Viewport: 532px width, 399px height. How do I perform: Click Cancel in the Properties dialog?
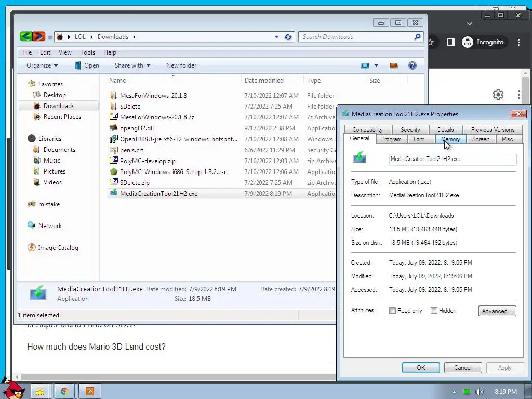coord(463,368)
